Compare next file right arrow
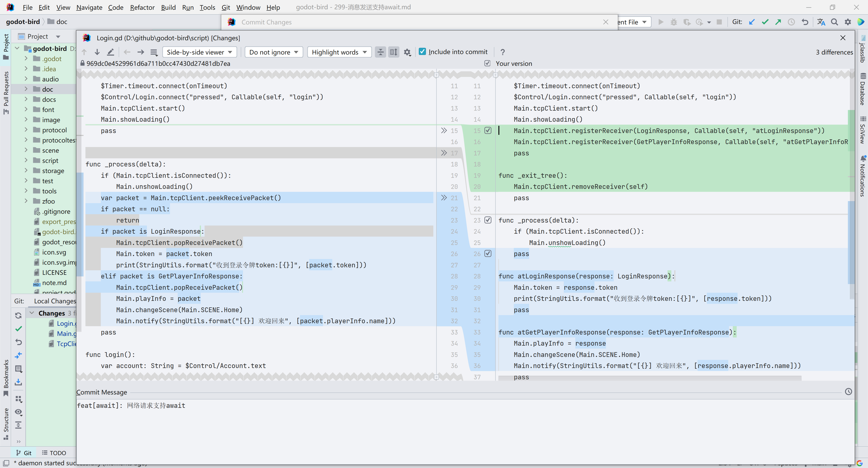The height and width of the screenshot is (468, 868). coord(141,52)
